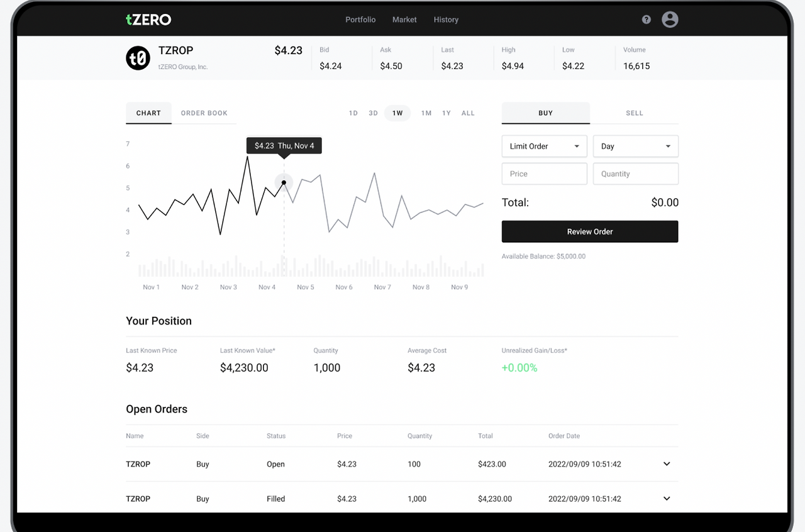Click the position Quantity 1,000 value
Viewport: 805px width, 532px height.
click(x=327, y=368)
